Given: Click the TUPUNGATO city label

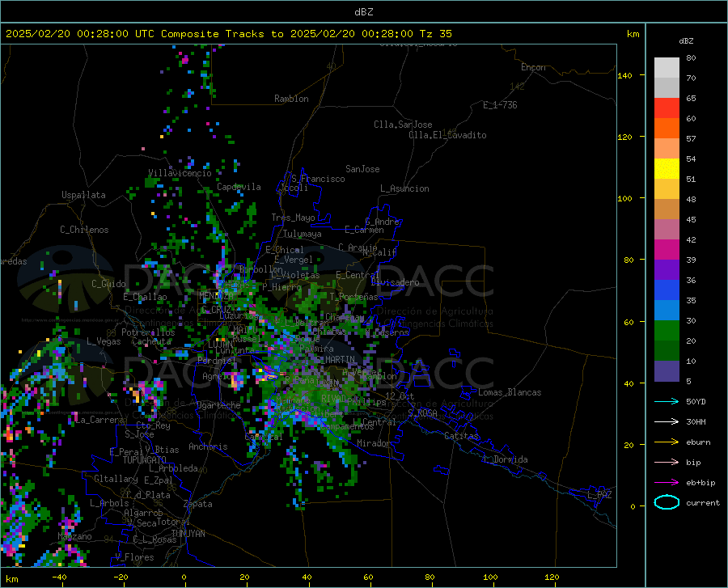Looking at the screenshot, I should coord(145,460).
